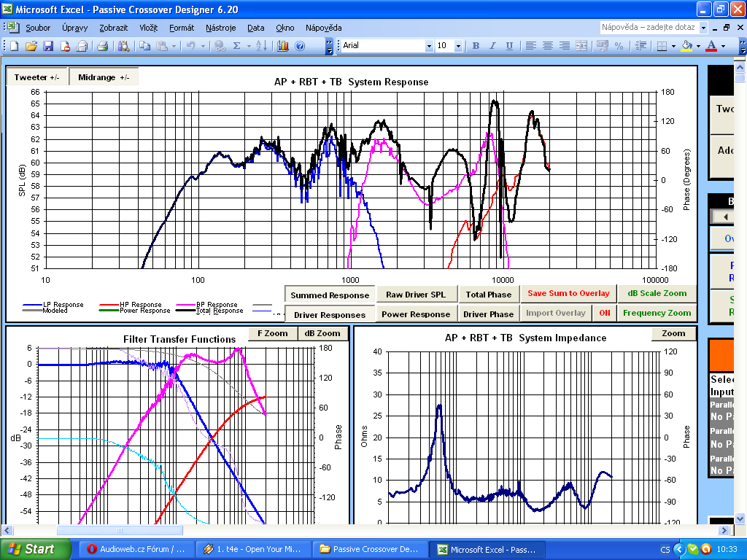Open Excel Help via the question mark icon
This screenshot has width=747, height=560.
[300, 46]
